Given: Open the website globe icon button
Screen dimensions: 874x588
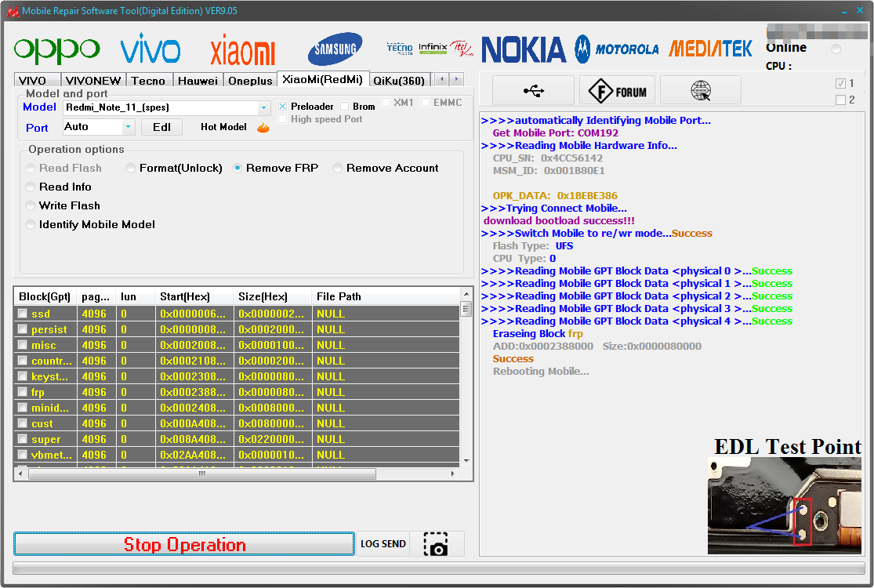Looking at the screenshot, I should (701, 90).
